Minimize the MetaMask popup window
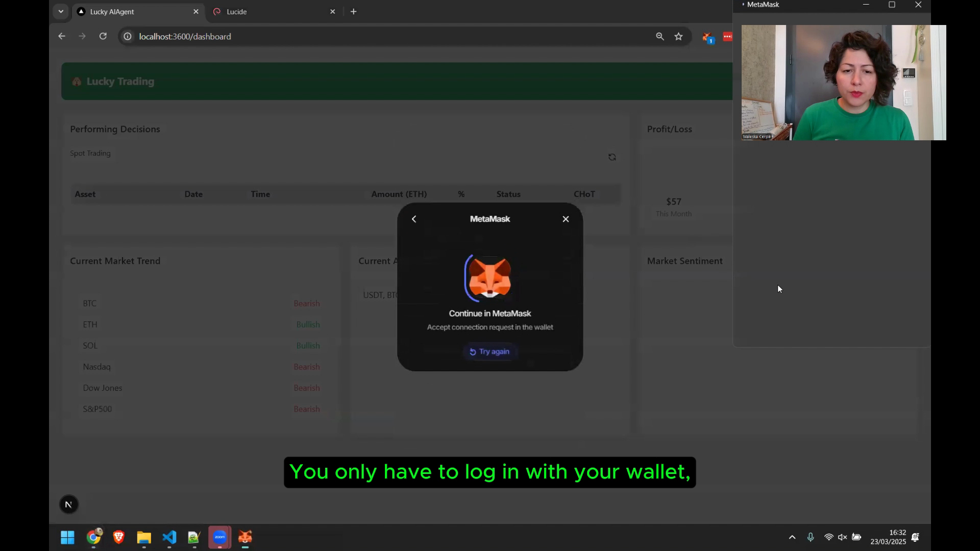980x551 pixels. click(866, 5)
